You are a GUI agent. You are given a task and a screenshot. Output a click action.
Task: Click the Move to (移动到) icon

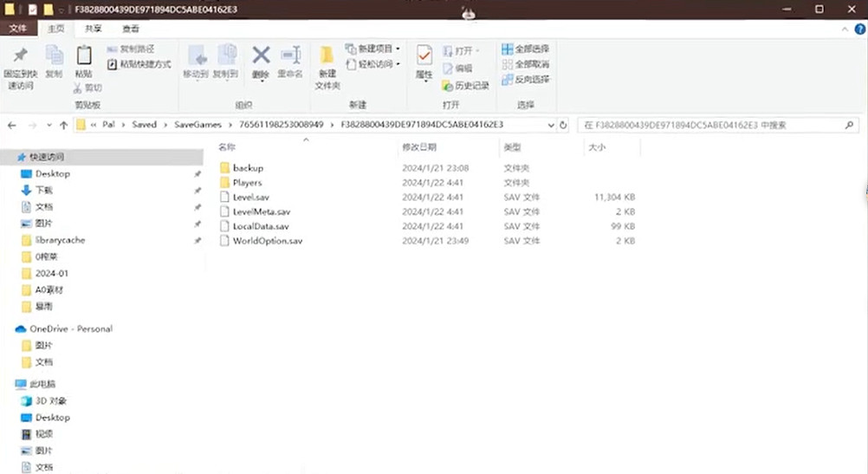(196, 56)
